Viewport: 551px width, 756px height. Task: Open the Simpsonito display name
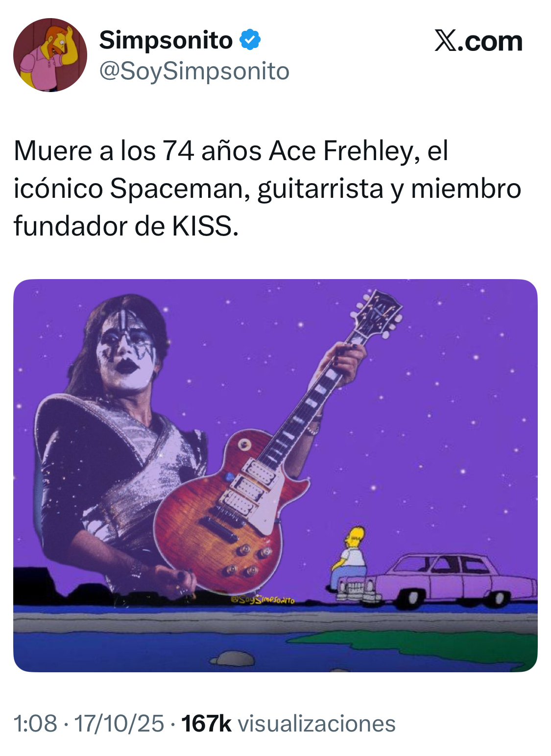point(166,40)
